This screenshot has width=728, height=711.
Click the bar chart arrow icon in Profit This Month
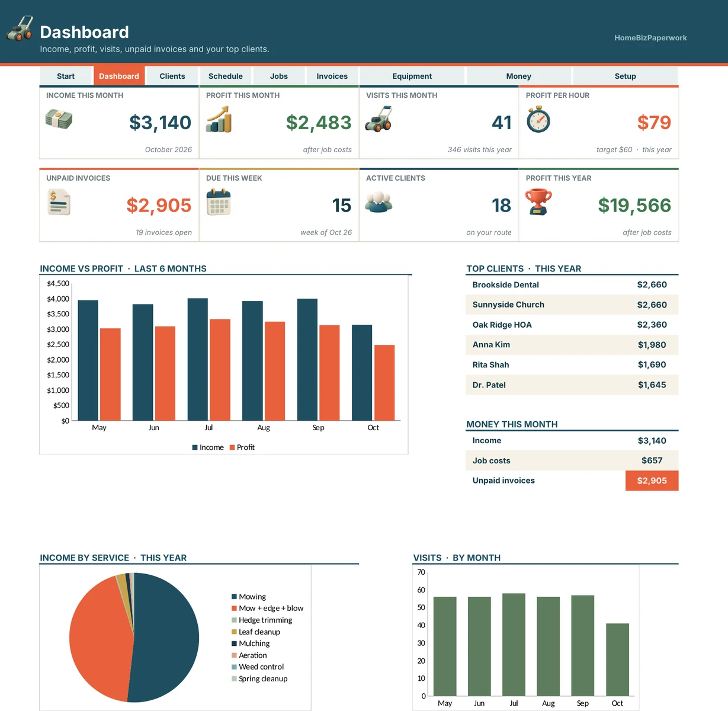pos(219,119)
